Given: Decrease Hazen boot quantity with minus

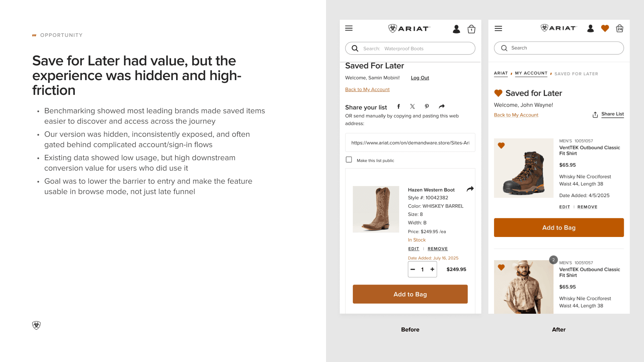Looking at the screenshot, I should 413,269.
